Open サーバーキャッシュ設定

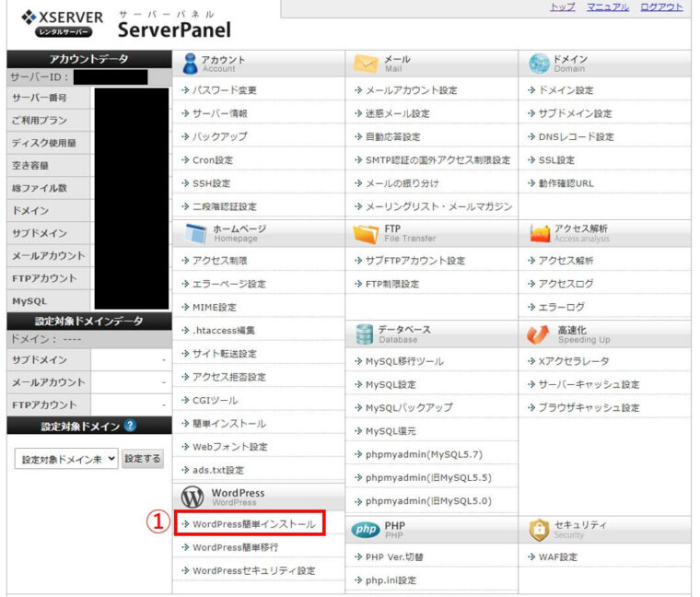pyautogui.click(x=589, y=384)
